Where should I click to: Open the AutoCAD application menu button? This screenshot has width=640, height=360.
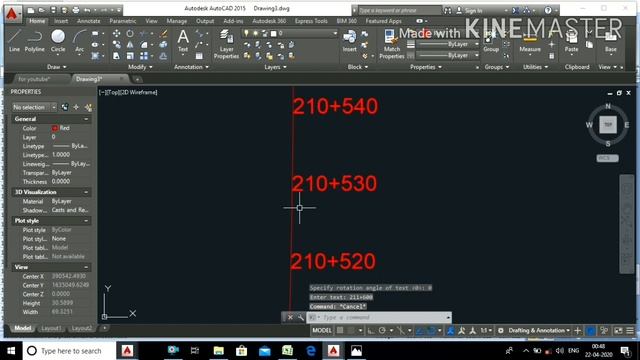(x=12, y=13)
